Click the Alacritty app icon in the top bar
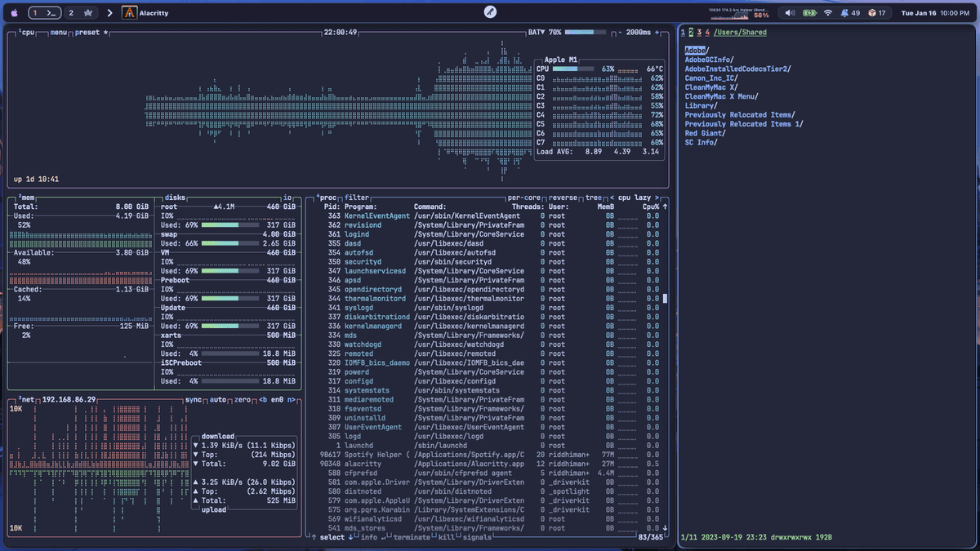 coord(129,13)
